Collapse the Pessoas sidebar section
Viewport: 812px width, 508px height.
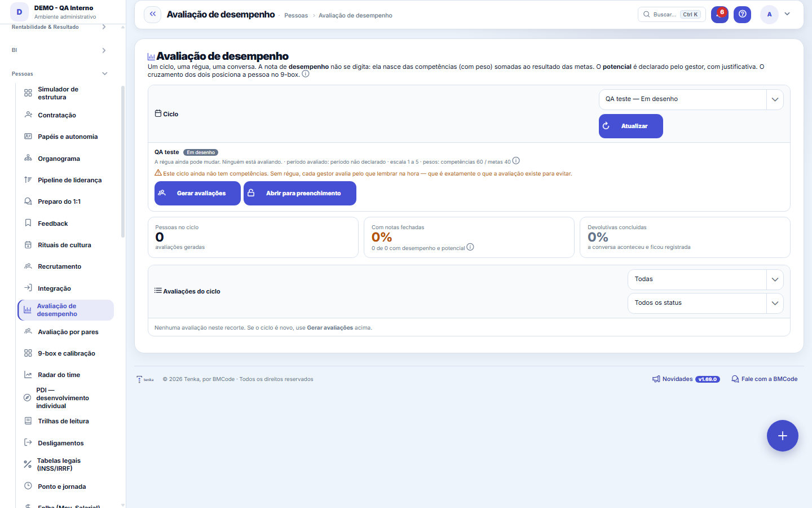[x=59, y=74]
